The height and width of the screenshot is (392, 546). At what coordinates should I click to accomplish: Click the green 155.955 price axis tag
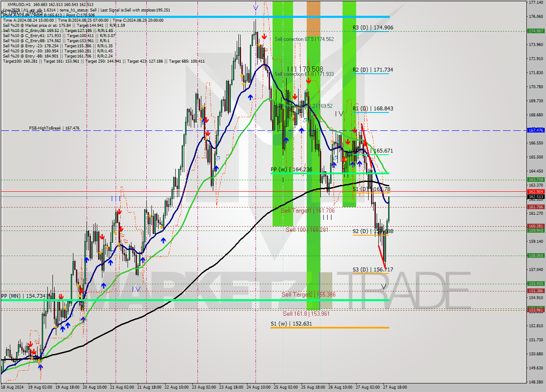click(x=536, y=283)
